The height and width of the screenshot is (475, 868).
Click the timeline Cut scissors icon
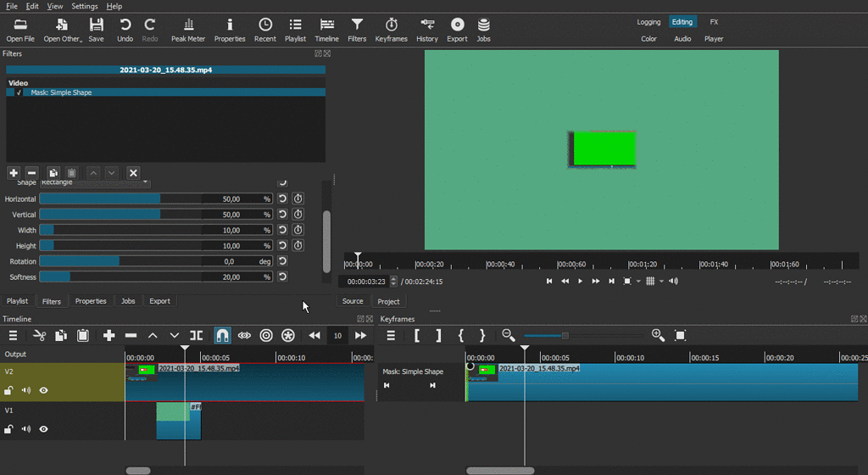pos(39,336)
